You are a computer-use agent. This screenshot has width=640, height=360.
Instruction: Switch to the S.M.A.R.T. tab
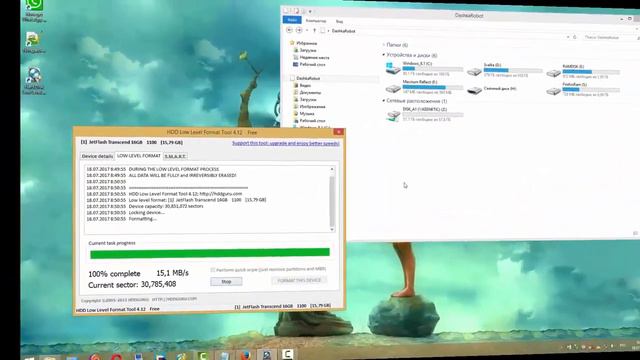[175, 156]
